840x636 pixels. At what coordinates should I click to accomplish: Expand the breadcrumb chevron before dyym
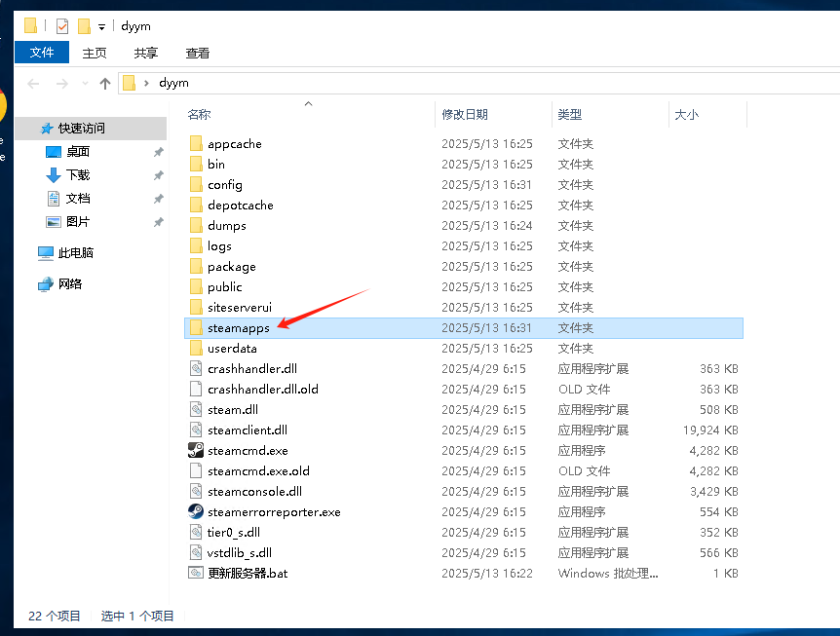(146, 83)
